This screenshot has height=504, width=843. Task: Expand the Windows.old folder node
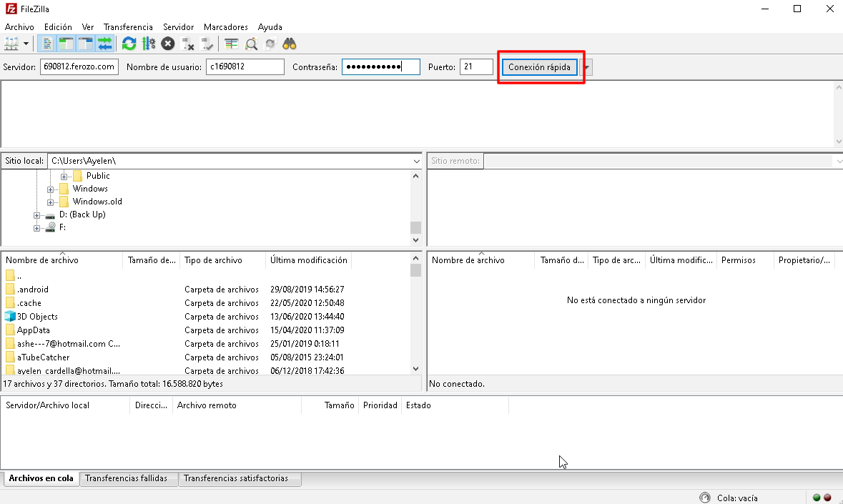click(x=51, y=202)
